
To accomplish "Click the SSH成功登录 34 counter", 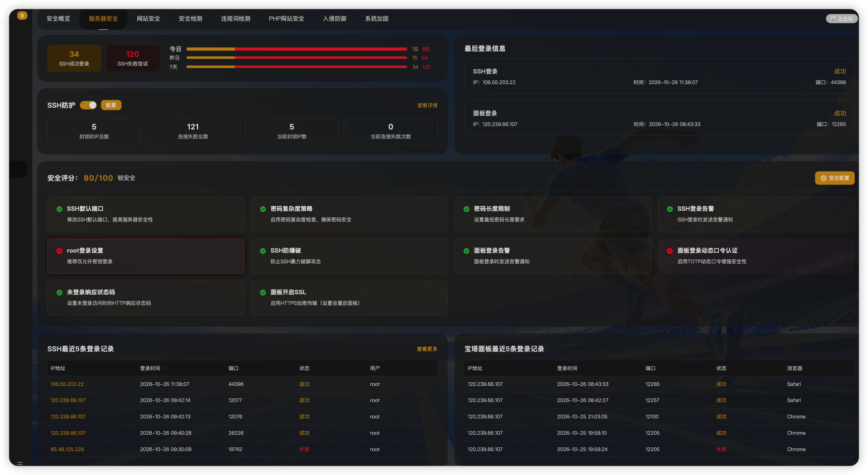I will click(74, 58).
